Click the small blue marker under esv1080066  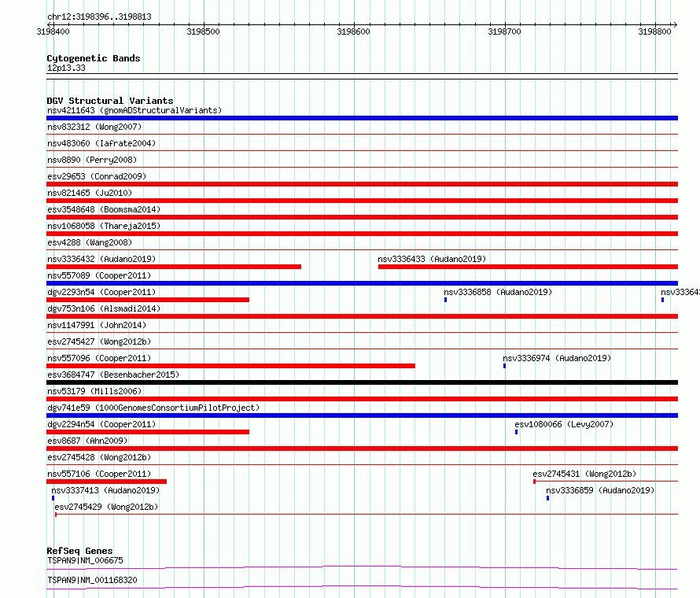[516, 432]
